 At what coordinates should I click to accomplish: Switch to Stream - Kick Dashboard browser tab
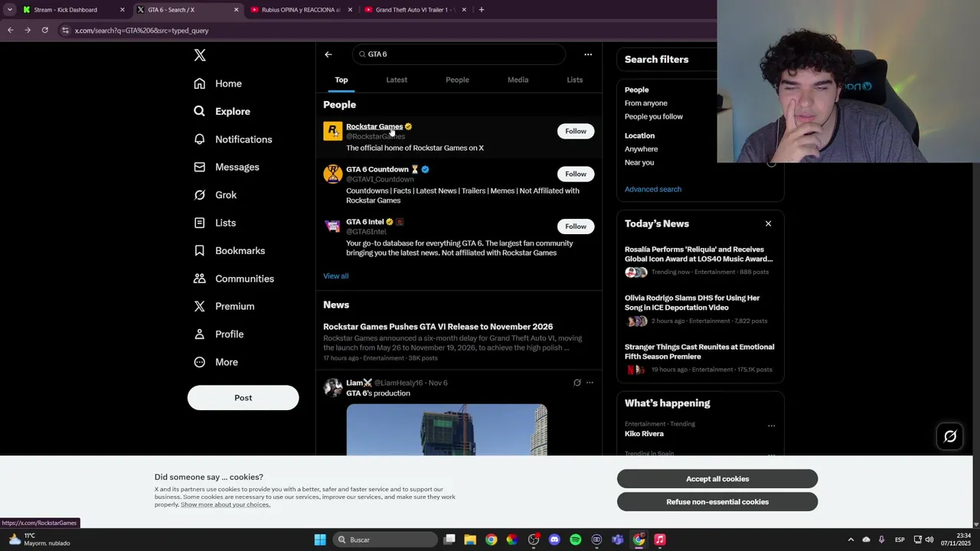click(x=72, y=10)
